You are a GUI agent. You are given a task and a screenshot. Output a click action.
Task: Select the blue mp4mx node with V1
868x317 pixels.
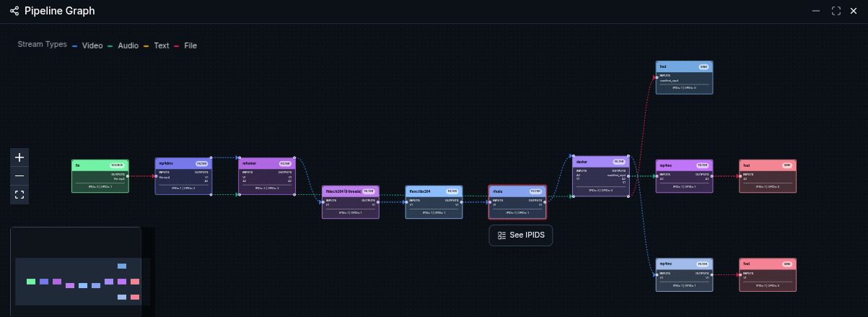click(x=684, y=275)
